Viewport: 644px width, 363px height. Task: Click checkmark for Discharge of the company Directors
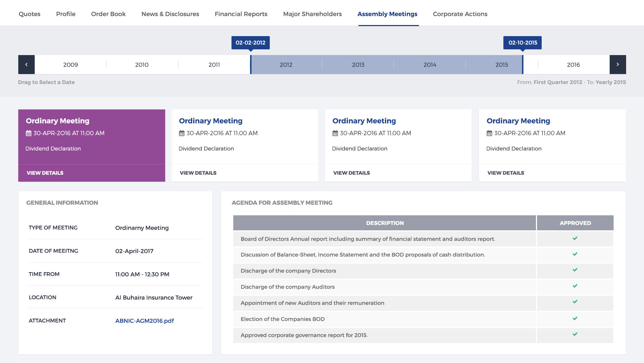[x=575, y=270]
